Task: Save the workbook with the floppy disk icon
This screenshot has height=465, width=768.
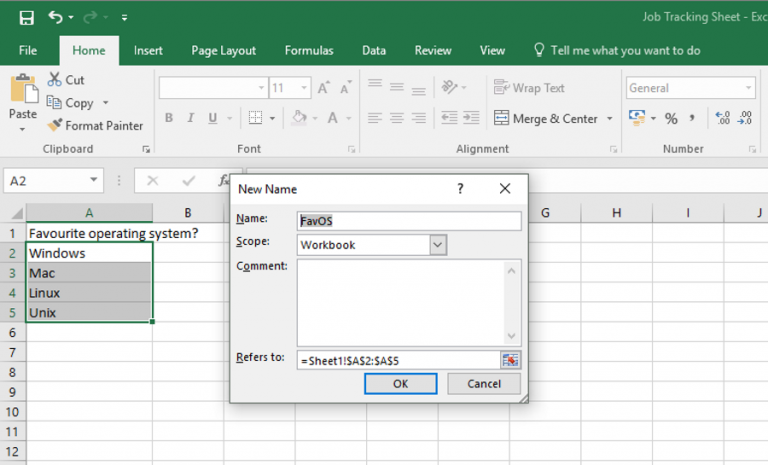Action: click(x=26, y=18)
